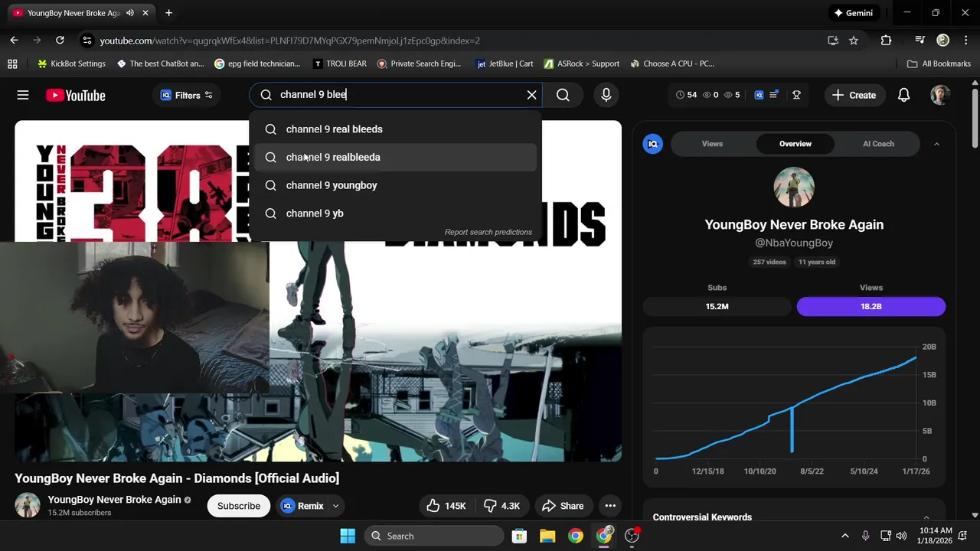Open the YouTube hamburger guide menu
Image resolution: width=980 pixels, height=551 pixels.
(x=23, y=95)
